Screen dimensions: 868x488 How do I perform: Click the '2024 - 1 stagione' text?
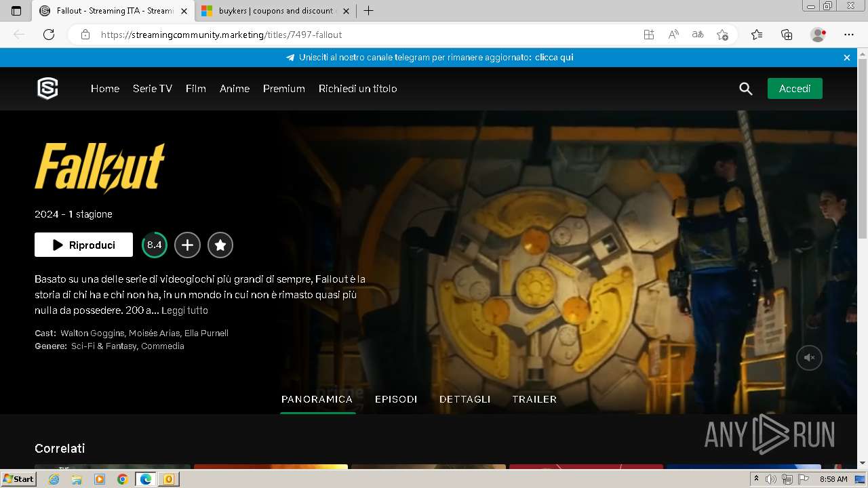[73, 214]
